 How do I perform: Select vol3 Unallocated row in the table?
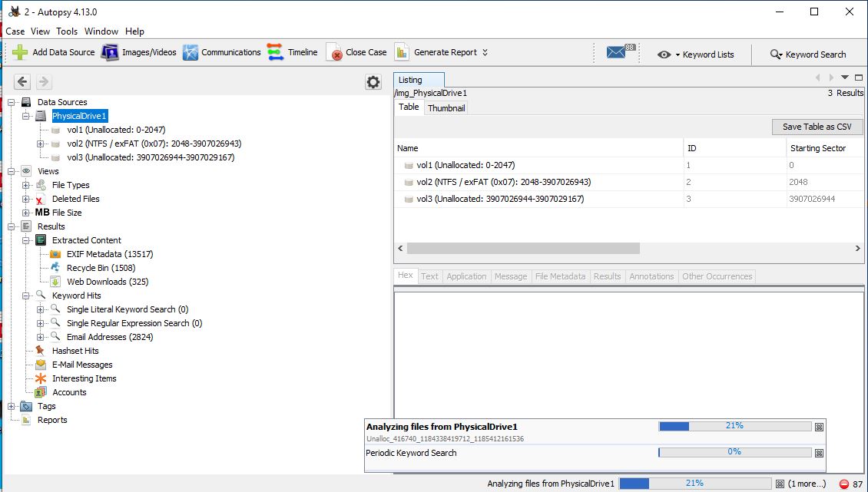tap(629, 199)
